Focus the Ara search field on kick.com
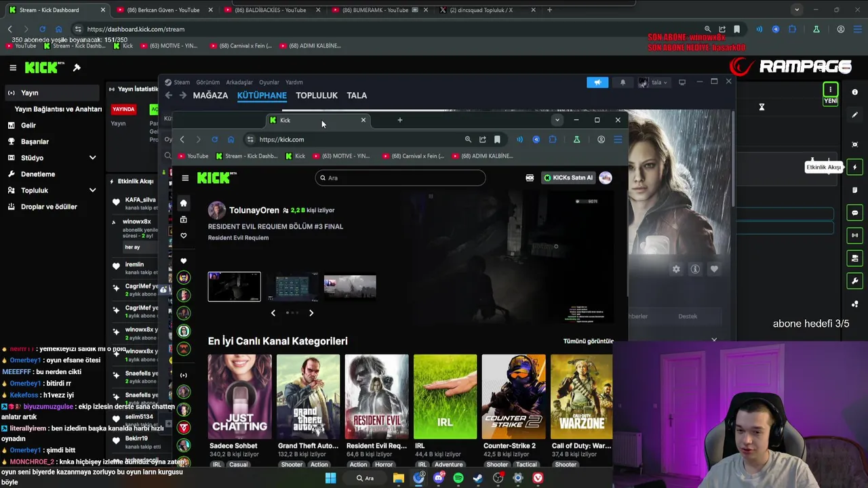 pos(400,178)
